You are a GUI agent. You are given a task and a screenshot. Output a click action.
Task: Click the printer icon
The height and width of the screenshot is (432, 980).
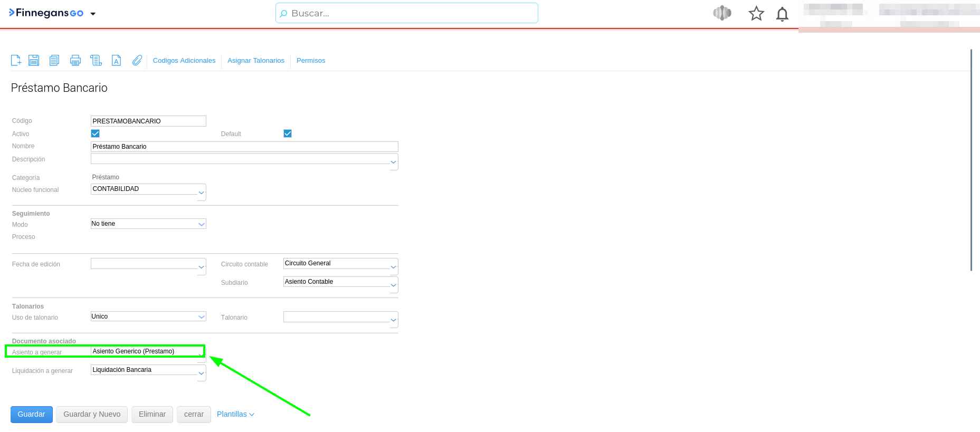coord(75,61)
